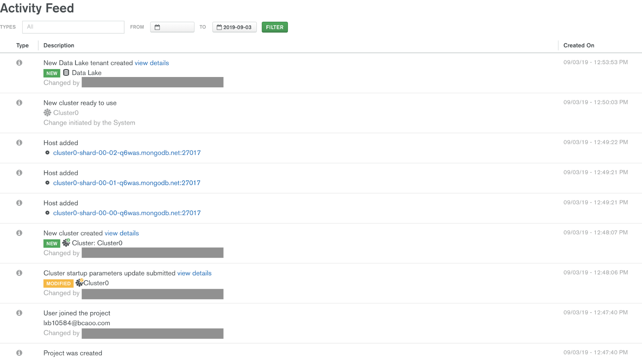Click info icon for shard-00-02 host added

(x=19, y=143)
